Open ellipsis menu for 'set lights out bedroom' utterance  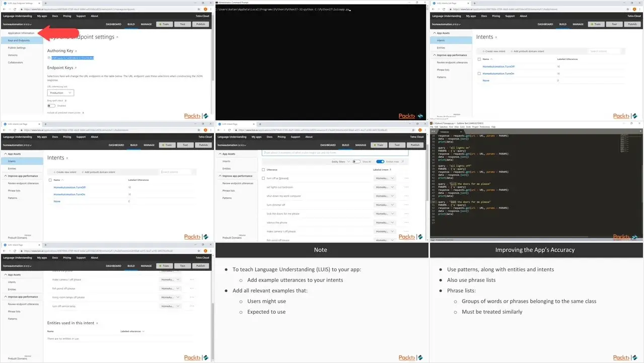coord(406,187)
